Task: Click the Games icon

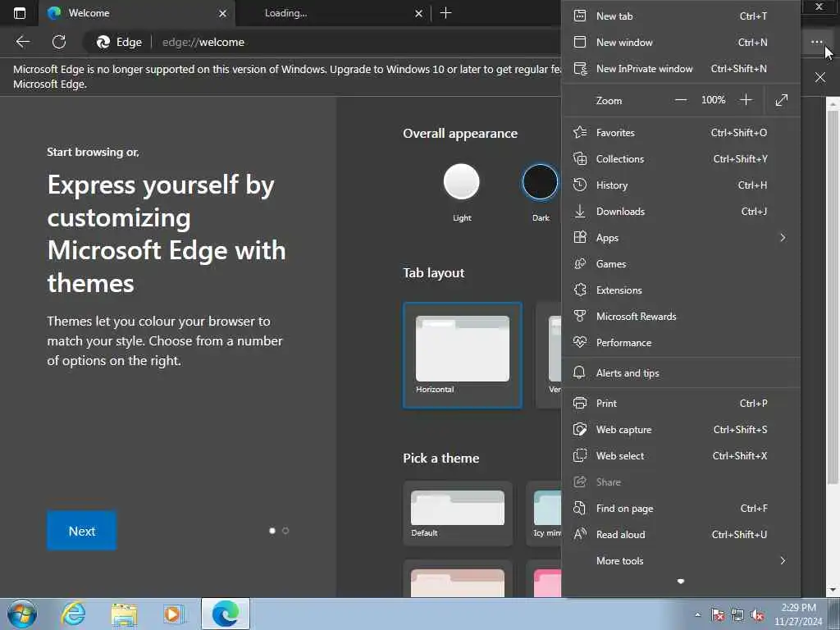Action: tap(580, 263)
